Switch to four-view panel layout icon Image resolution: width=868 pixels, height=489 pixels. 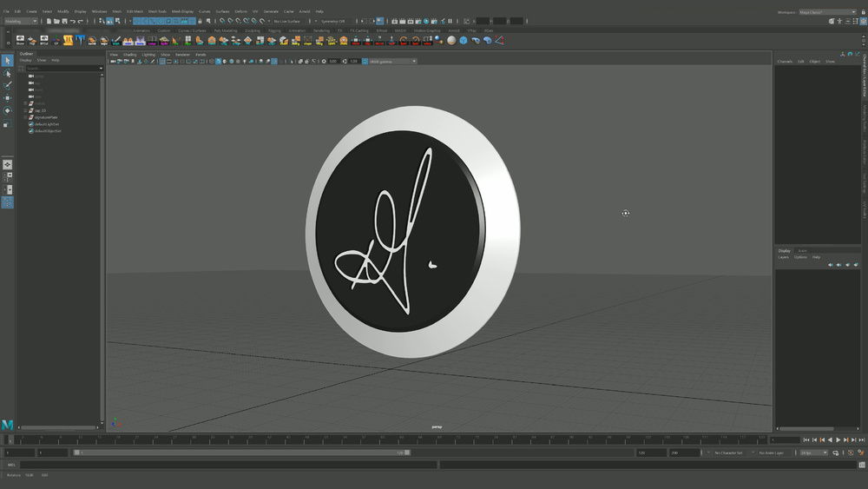7,177
